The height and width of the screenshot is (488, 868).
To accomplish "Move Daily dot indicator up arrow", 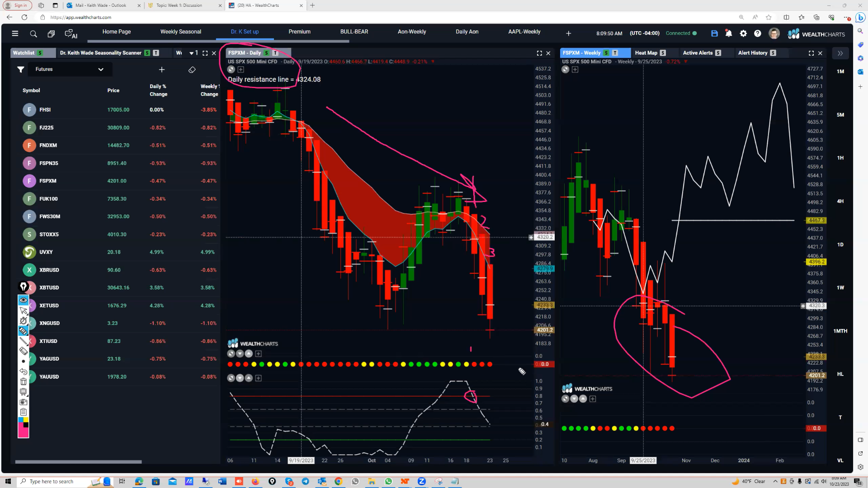I will coord(249,354).
